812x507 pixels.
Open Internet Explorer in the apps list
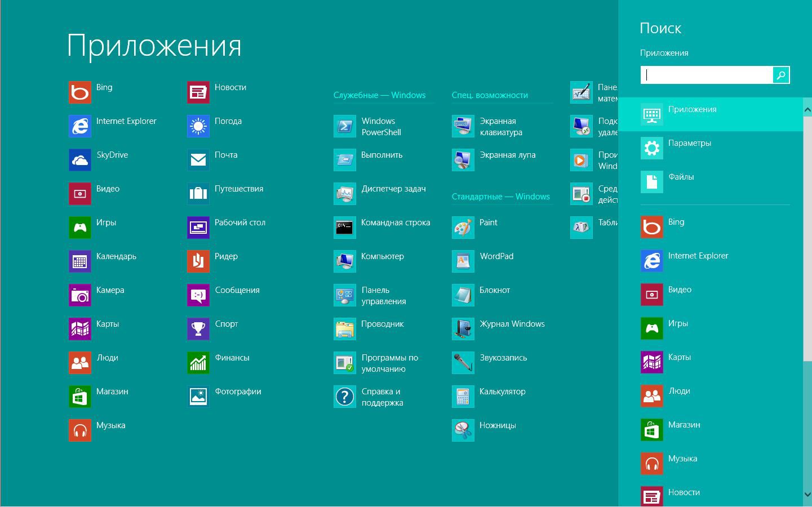click(113, 126)
